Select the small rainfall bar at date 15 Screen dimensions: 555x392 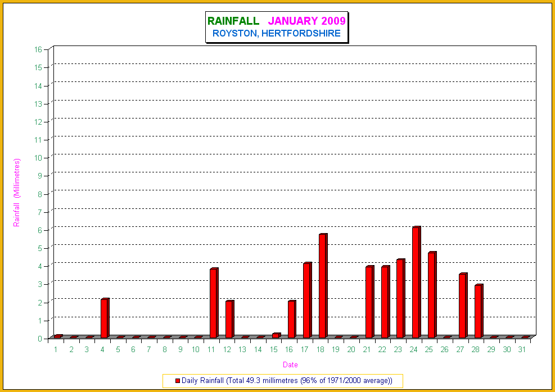tap(277, 335)
